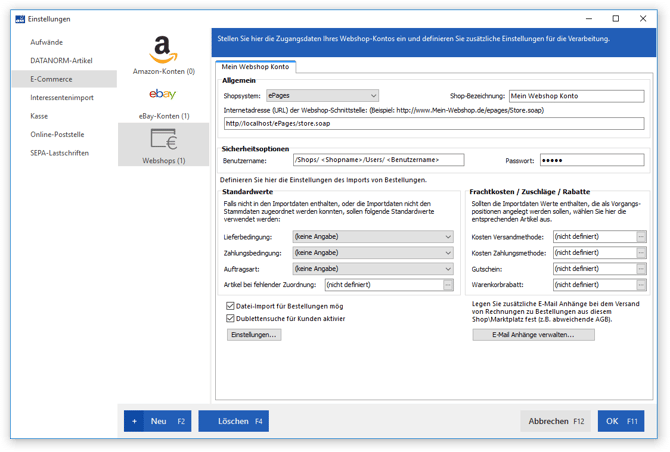Toggle Dublettensuche für Kunden checkbox
Screen dimensions: 670x452
(230, 318)
